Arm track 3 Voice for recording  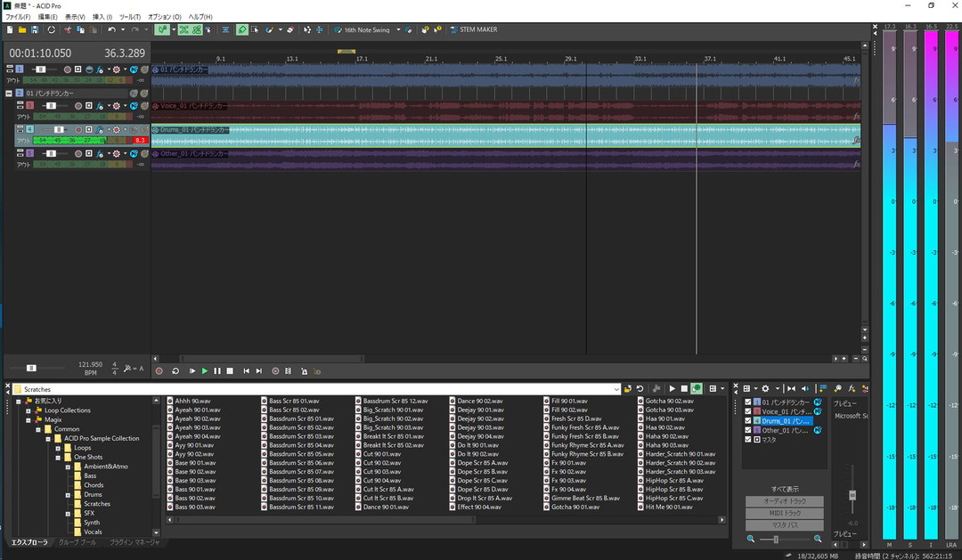click(77, 105)
